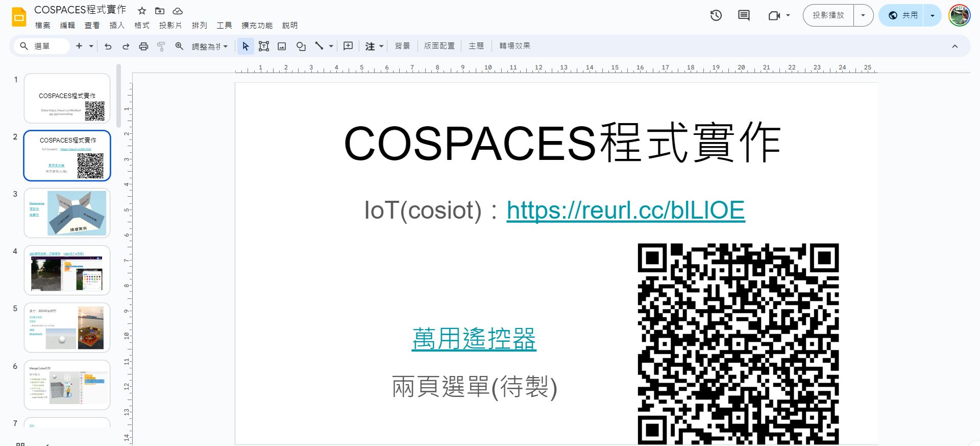Open the meeting camera dropdown arrow

pos(788,15)
